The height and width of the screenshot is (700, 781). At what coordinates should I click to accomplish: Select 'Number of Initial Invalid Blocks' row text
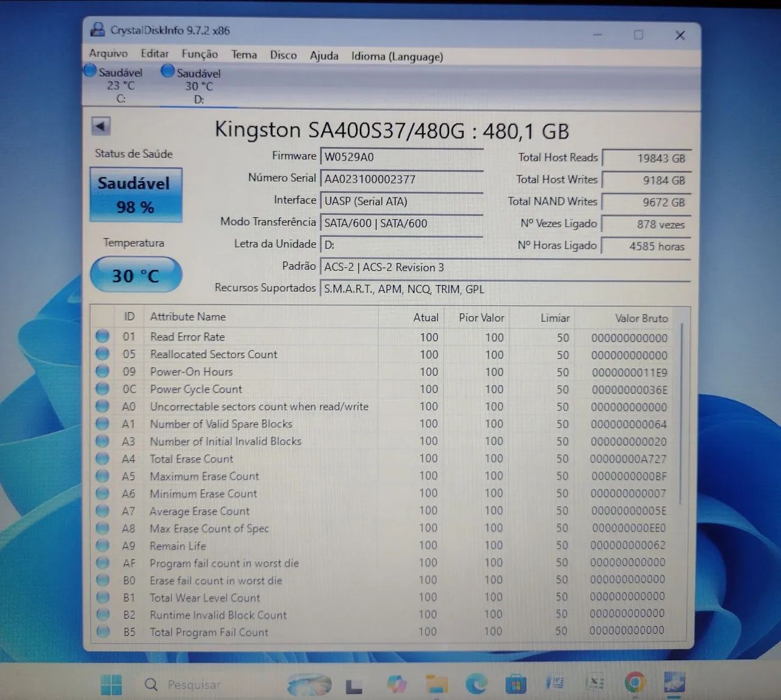[226, 441]
